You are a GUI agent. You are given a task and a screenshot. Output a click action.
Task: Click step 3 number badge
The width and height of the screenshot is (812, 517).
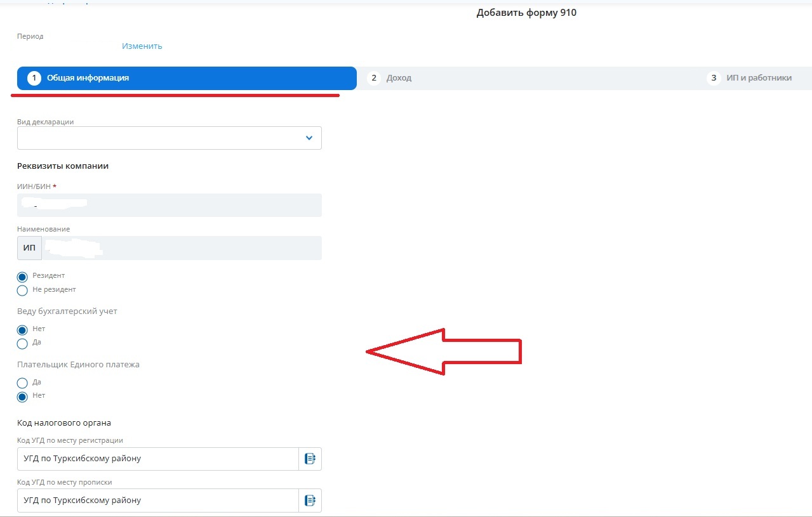(x=714, y=78)
